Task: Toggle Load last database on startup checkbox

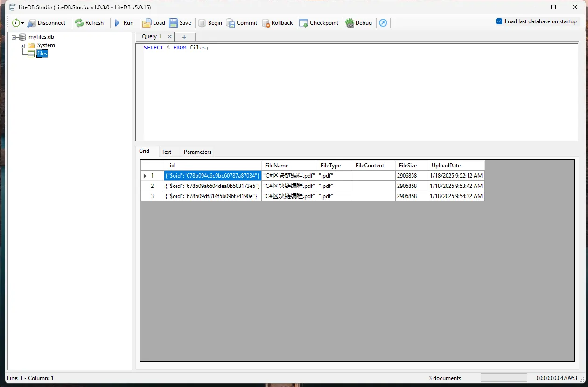Action: (499, 21)
